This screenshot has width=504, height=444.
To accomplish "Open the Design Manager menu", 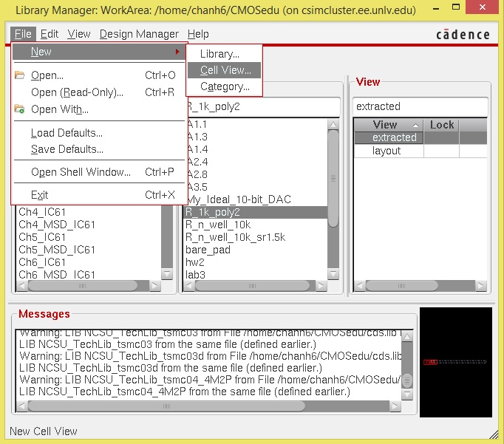I will point(139,34).
